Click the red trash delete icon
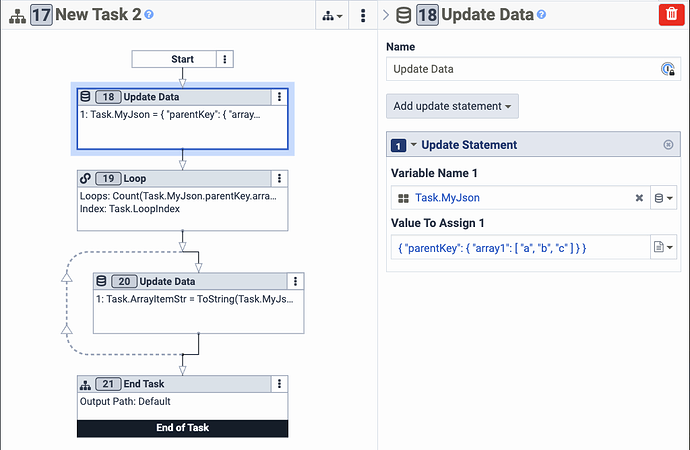 tap(672, 15)
